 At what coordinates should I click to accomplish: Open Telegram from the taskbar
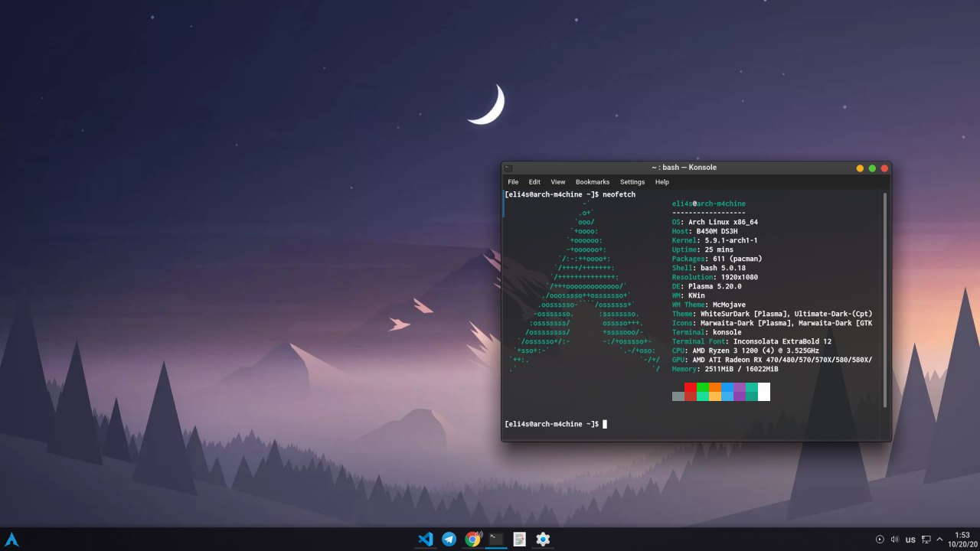(x=449, y=540)
